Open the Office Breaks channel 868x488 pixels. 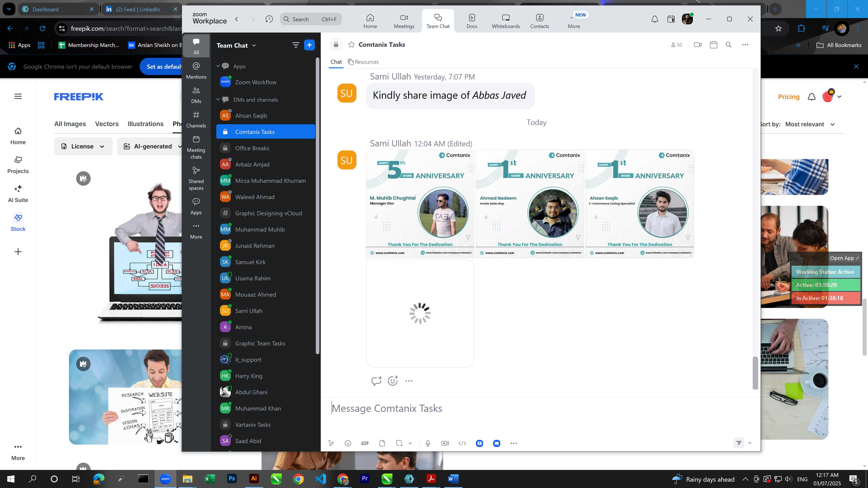[x=266, y=148]
